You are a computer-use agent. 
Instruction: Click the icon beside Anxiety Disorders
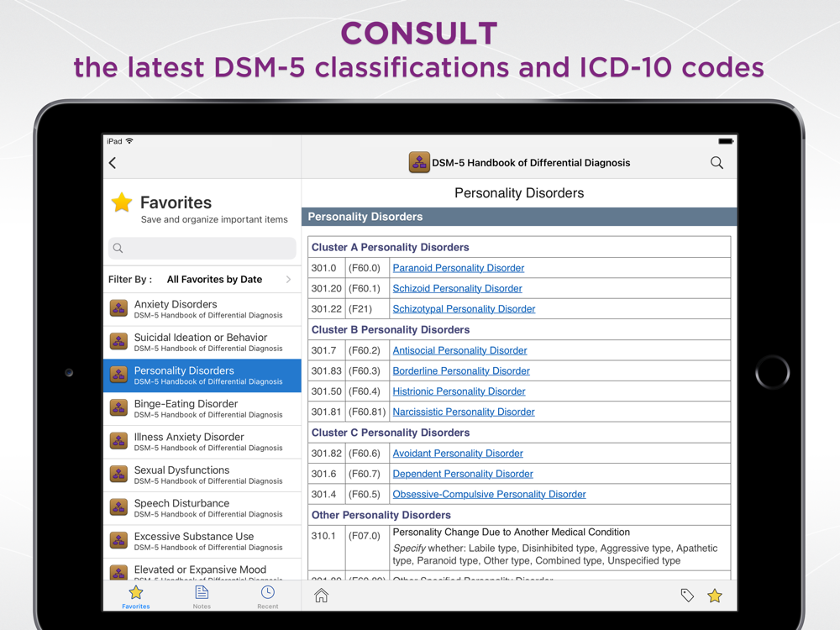pos(119,308)
